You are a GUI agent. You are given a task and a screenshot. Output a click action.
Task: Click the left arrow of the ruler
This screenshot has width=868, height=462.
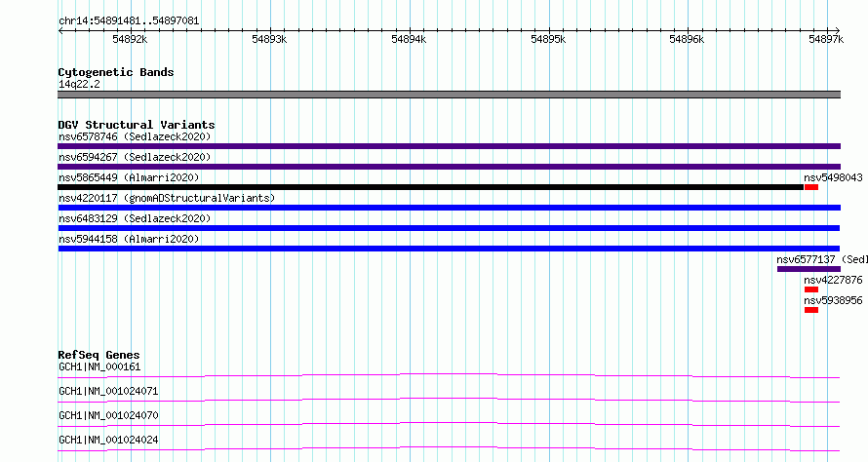click(60, 31)
